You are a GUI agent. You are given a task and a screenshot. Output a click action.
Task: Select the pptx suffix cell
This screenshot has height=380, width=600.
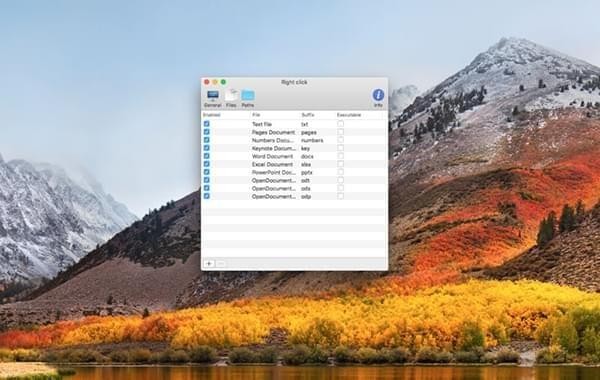tap(307, 173)
